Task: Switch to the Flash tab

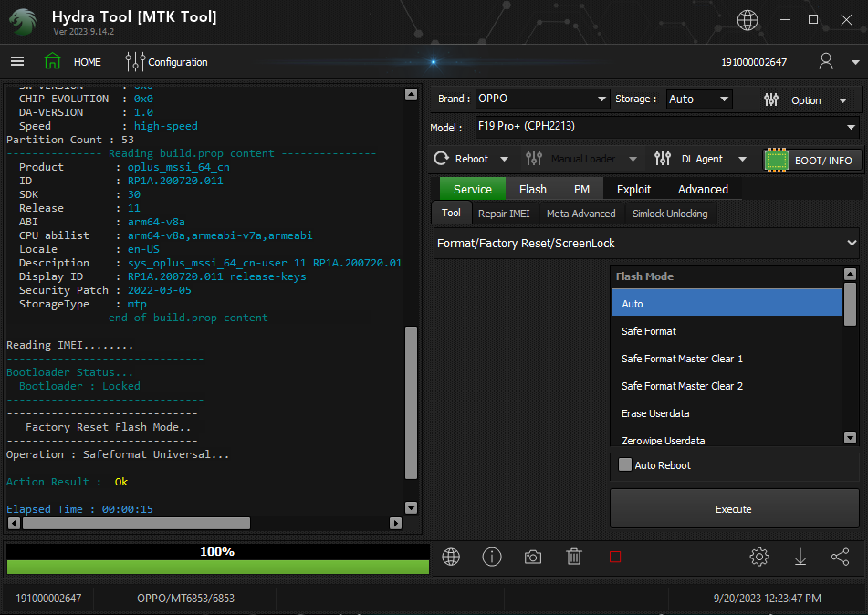Action: tap(532, 189)
